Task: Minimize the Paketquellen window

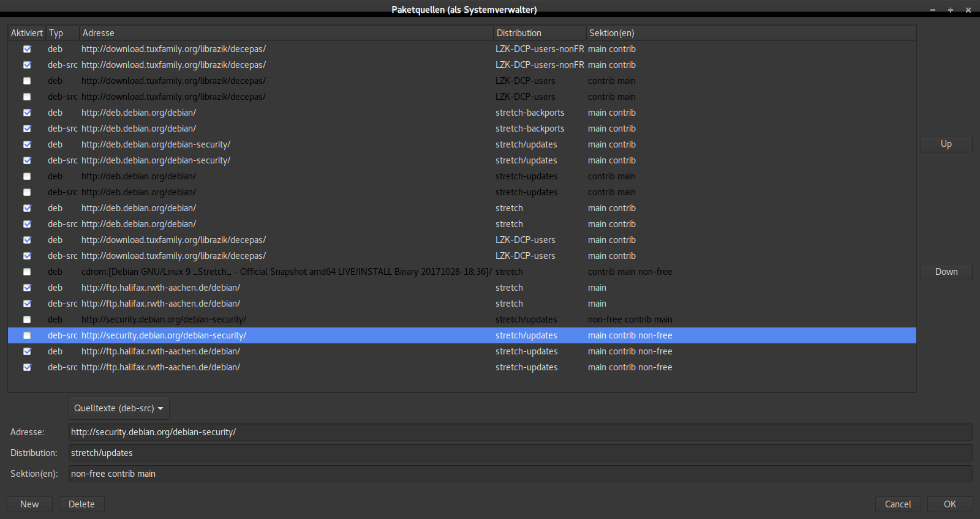Action: coord(933,10)
